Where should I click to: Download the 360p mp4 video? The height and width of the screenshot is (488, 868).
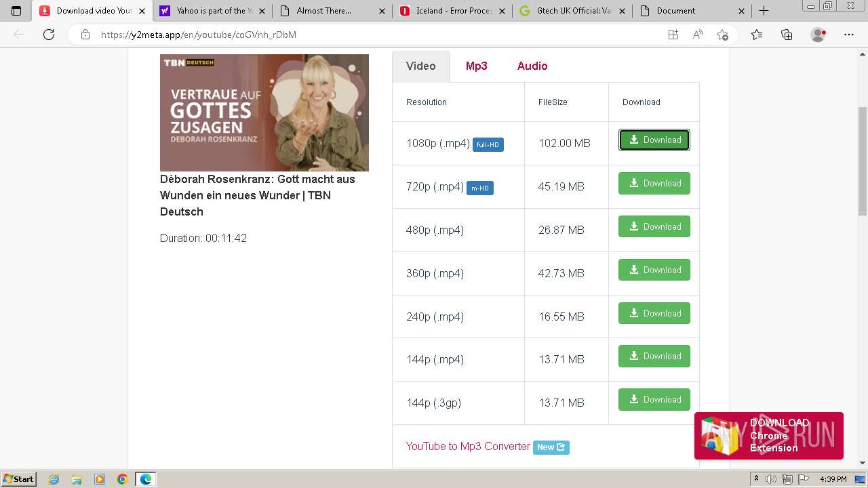(x=654, y=270)
